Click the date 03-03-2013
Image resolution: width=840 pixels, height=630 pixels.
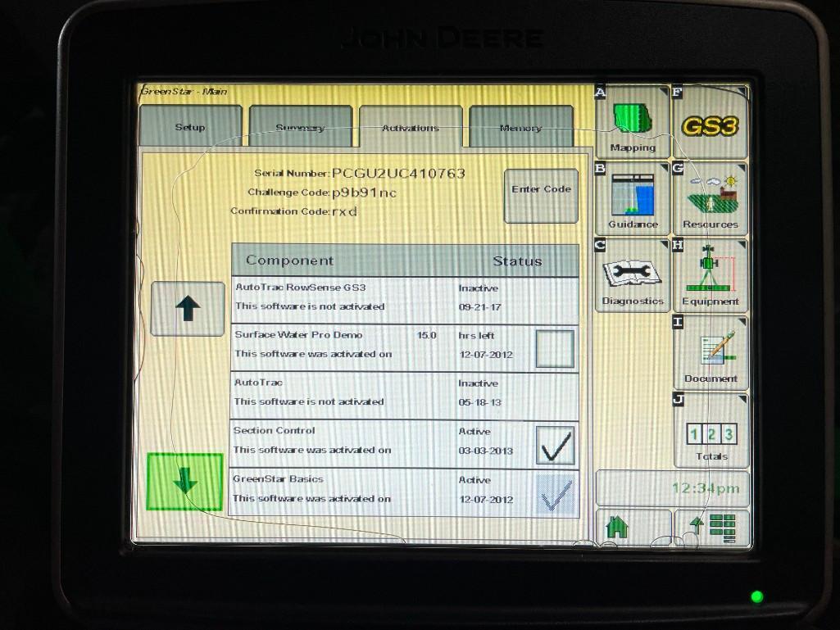point(485,451)
